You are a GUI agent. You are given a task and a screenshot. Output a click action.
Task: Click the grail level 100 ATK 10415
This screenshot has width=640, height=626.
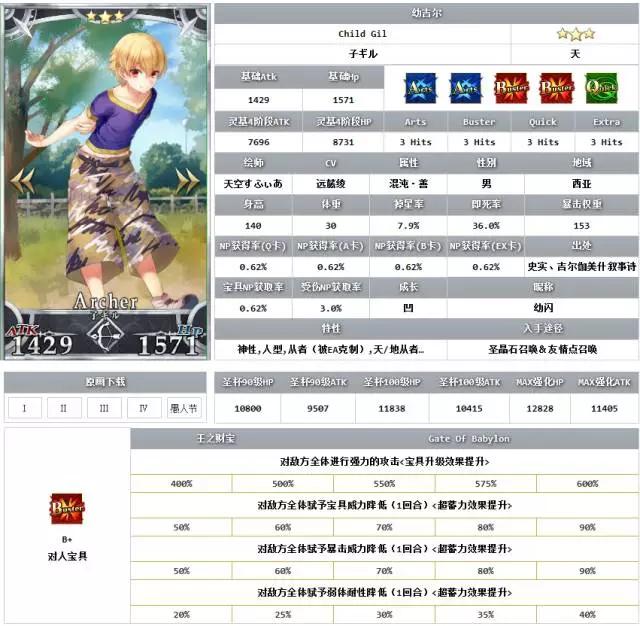click(469, 408)
